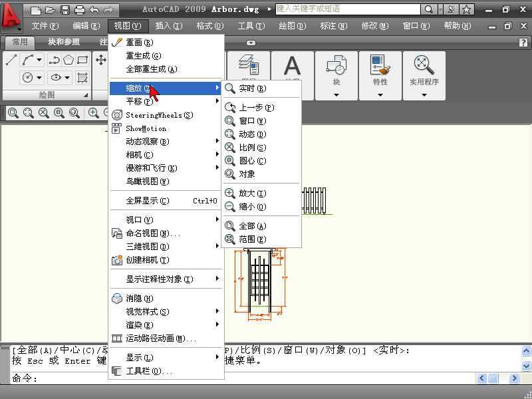Choose 窗口(W) window zoom
This screenshot has height=399, width=532.
[x=261, y=121]
